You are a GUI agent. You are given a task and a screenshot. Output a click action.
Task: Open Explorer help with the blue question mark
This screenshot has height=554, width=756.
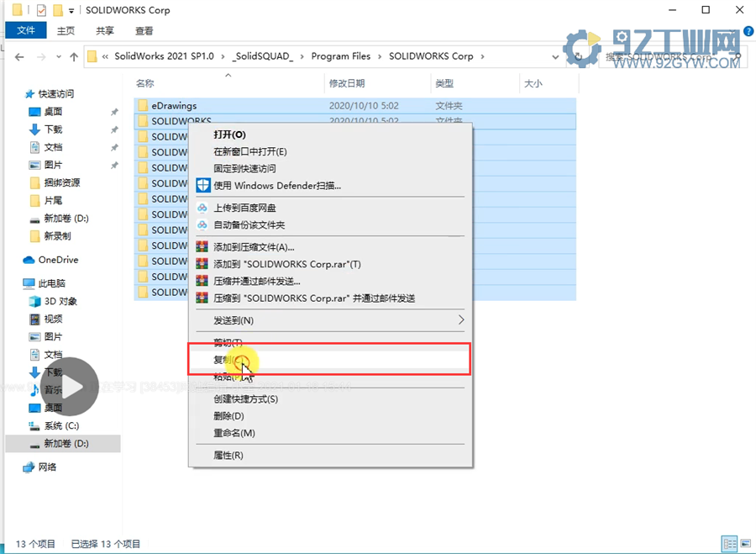coord(748,31)
